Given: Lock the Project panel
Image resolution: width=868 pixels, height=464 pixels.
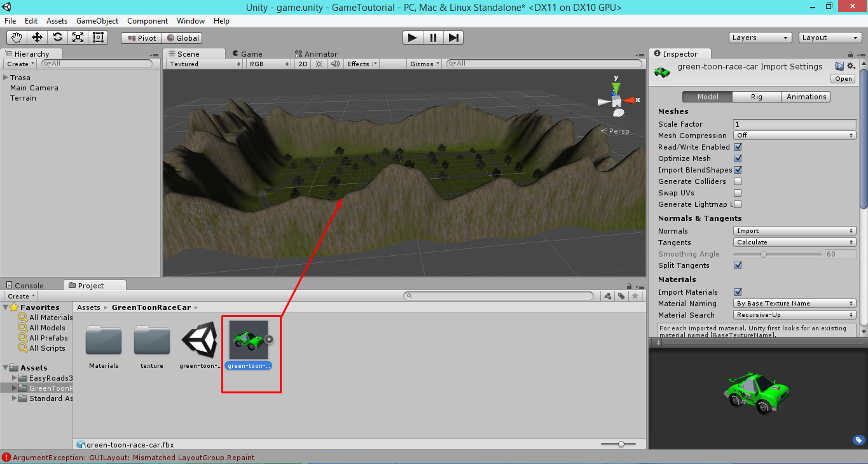Looking at the screenshot, I should 629,286.
